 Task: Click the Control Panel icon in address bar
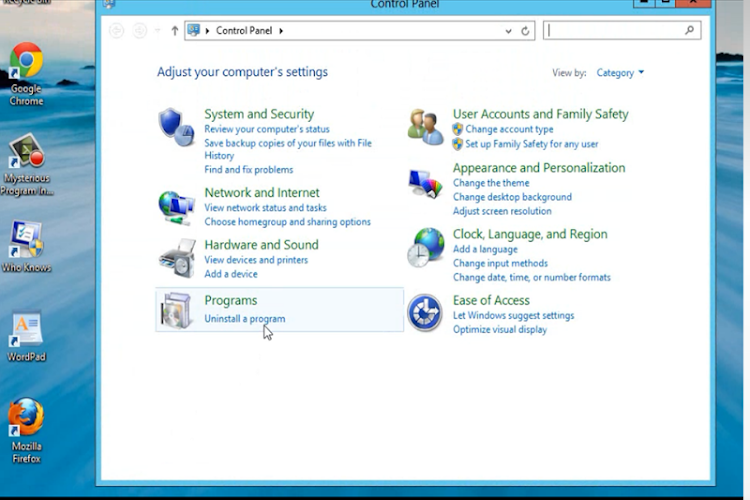(x=194, y=30)
